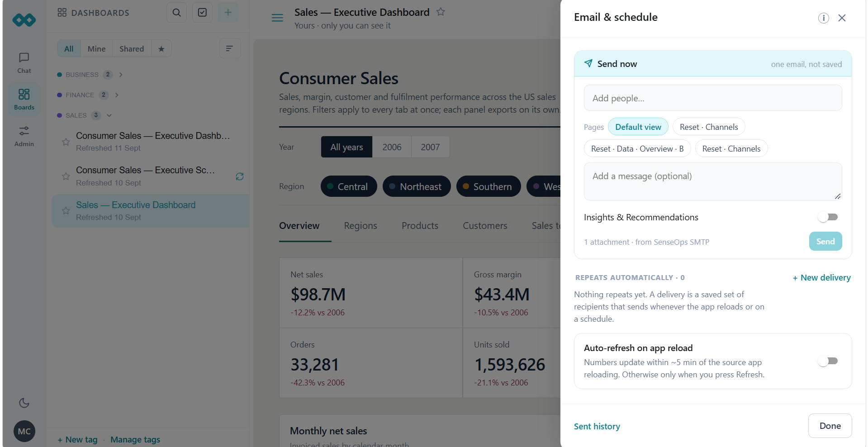The width and height of the screenshot is (868, 447).
Task: Click the checkbox-select icon in dashboards header
Action: pyautogui.click(x=202, y=13)
